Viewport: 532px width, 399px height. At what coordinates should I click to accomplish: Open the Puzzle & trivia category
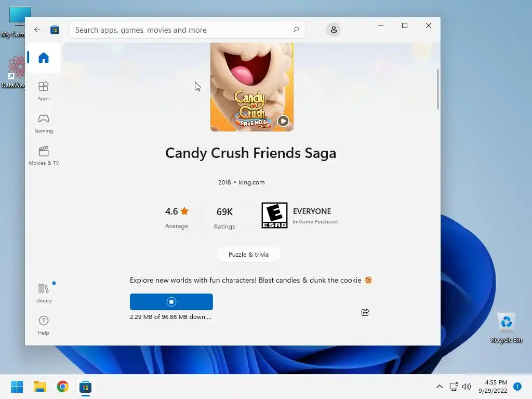point(249,255)
